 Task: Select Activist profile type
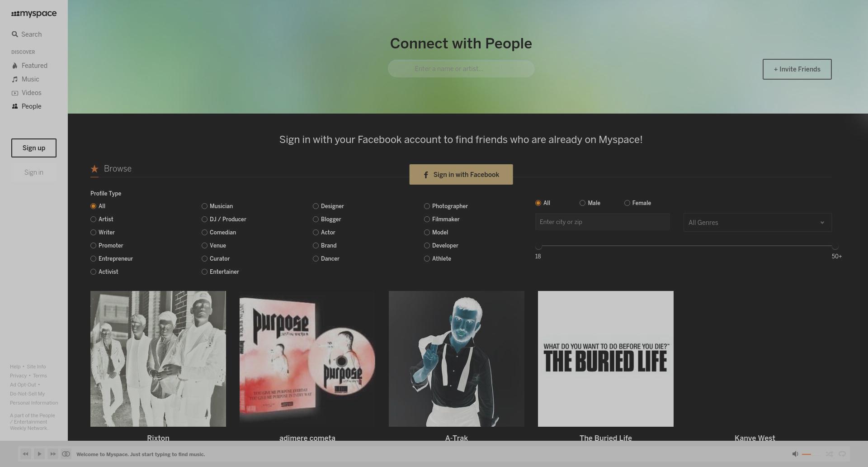93,272
